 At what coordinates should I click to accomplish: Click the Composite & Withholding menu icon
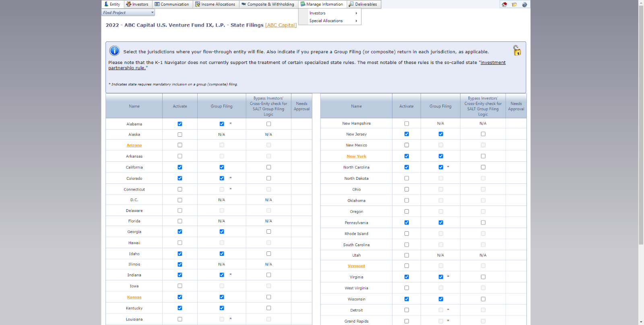244,4
